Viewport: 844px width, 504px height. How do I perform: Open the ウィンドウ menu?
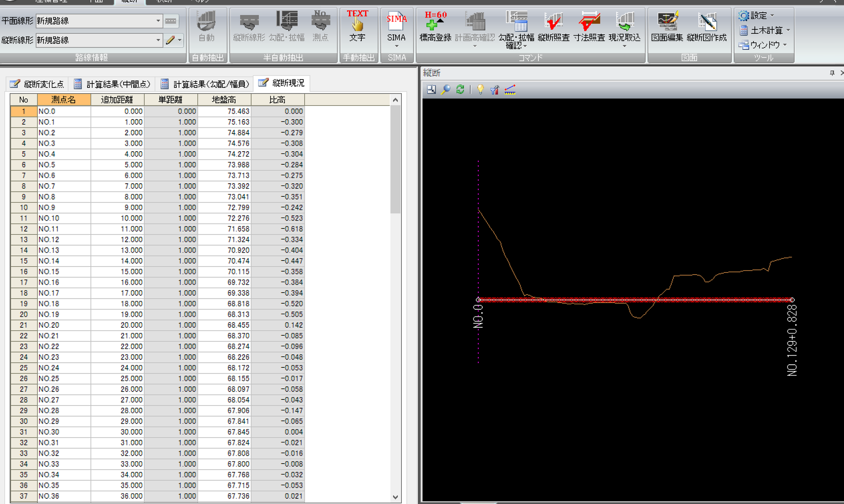(763, 45)
